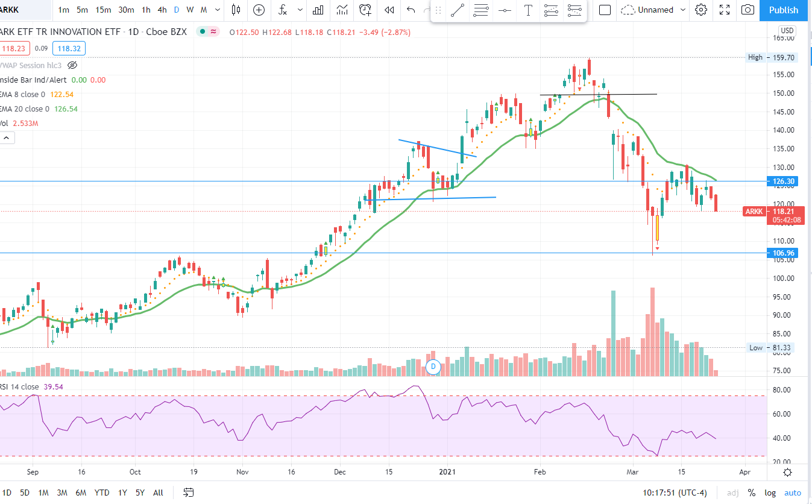Screen dimensions: 812x504
Task: Collapse the indicator legend with the chevron
Action: tap(7, 138)
